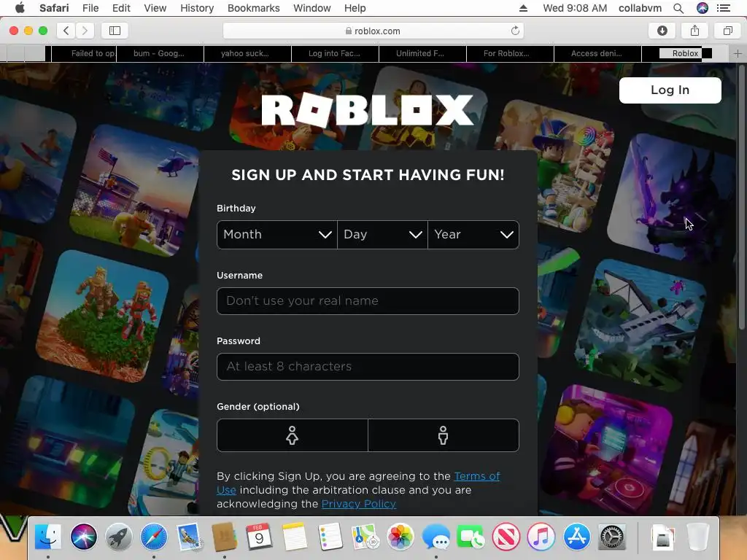
Task: Open Music from the Dock
Action: (x=541, y=537)
